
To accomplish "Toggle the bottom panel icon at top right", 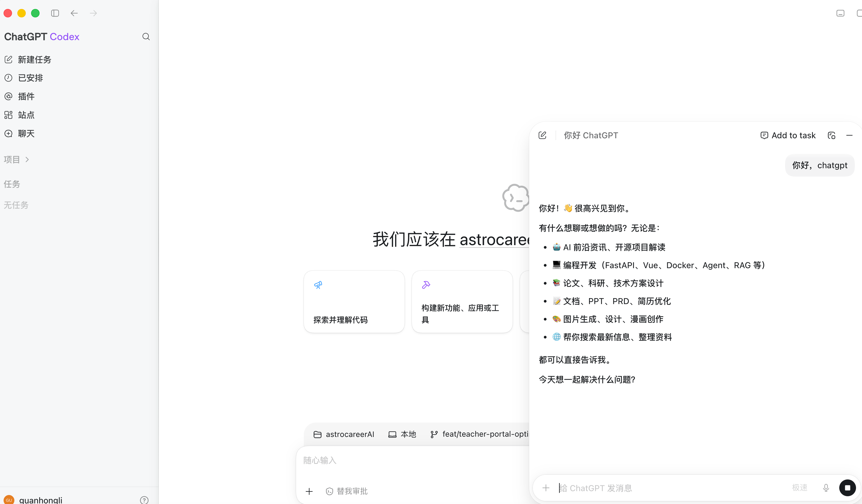I will coord(840,13).
